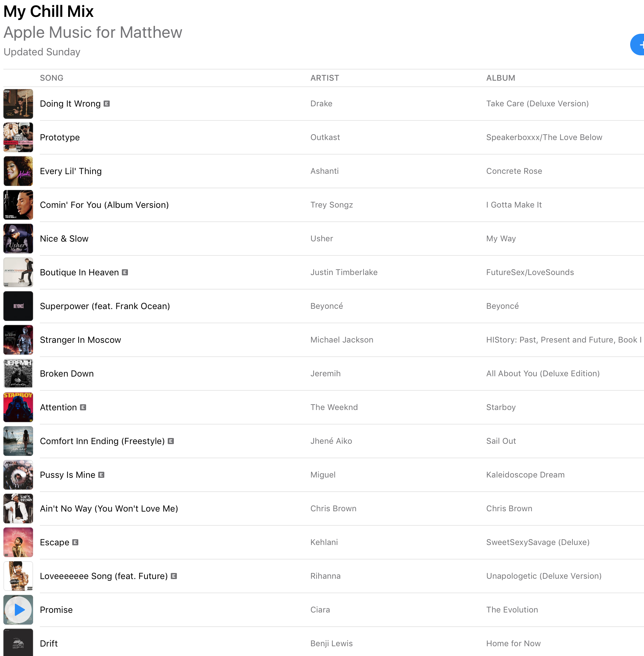Sort by the SONG column header
644x656 pixels.
51,78
